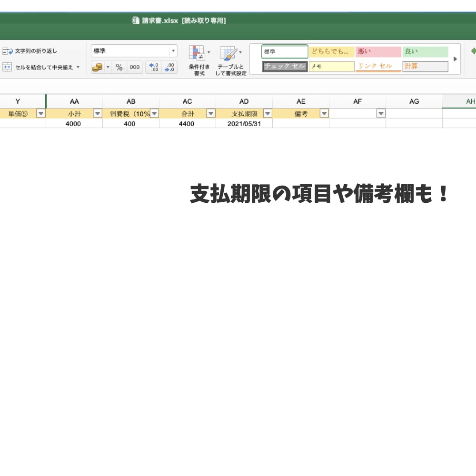Open filter dropdown for 支払期限 column

268,114
